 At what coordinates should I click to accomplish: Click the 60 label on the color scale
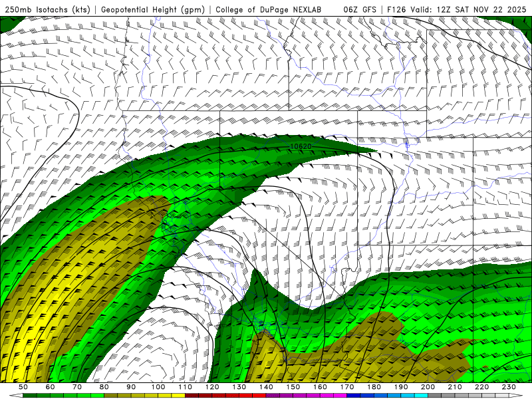[x=50, y=387]
